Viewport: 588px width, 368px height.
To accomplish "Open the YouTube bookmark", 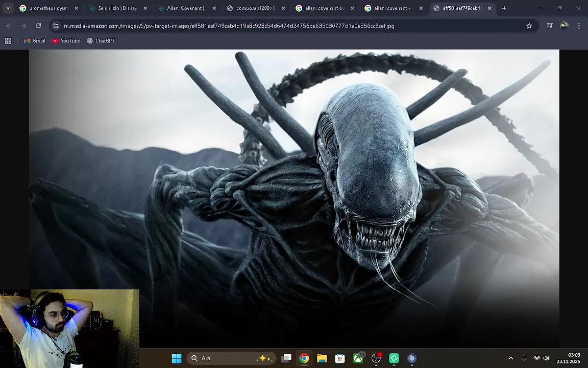I will coord(66,40).
